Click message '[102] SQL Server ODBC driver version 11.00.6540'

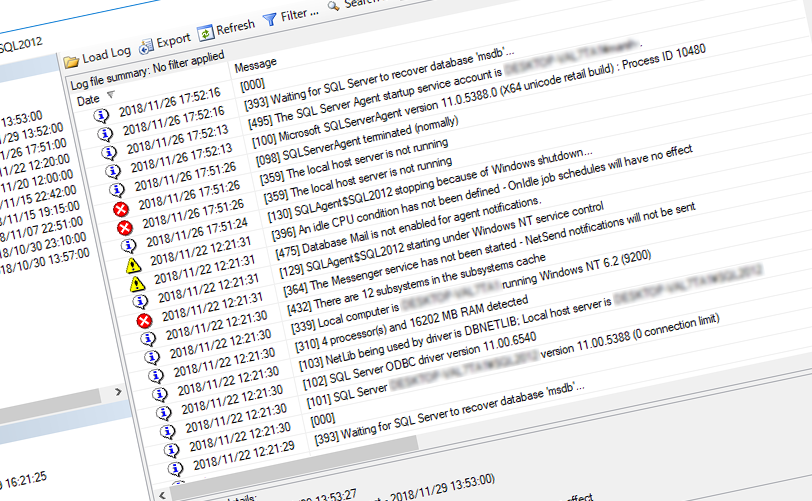pyautogui.click(x=419, y=362)
